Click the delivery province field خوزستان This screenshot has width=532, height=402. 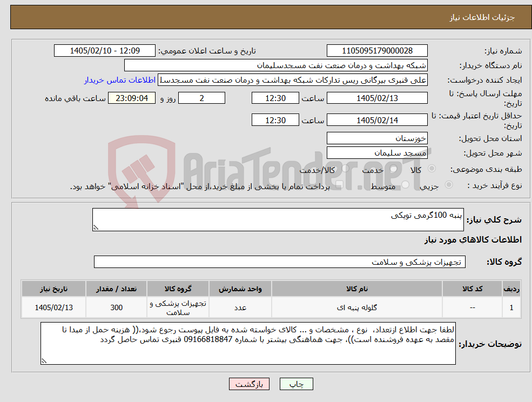point(377,138)
